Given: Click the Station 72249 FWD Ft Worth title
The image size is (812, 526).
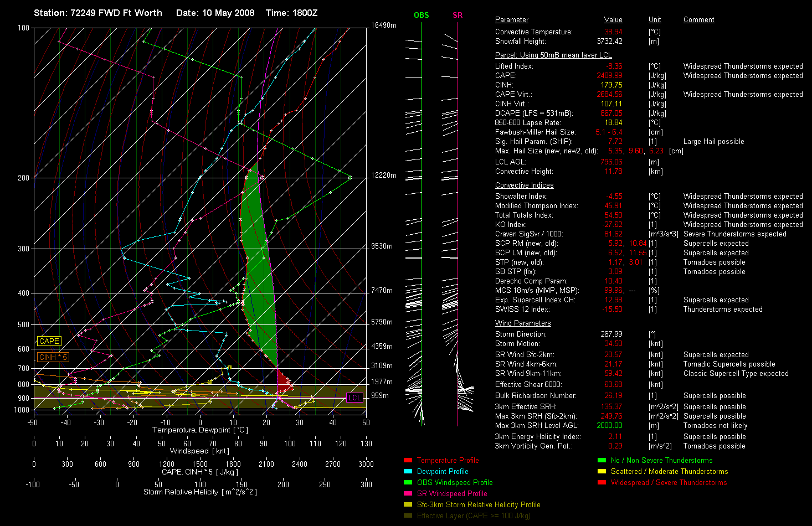Looking at the screenshot, I should pyautogui.click(x=98, y=13).
